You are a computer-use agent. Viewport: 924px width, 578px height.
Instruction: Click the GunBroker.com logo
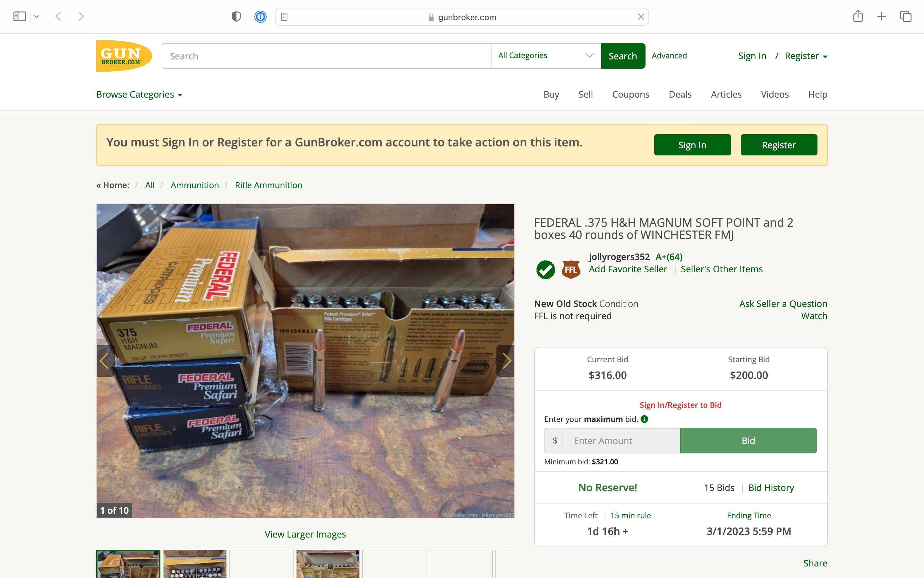point(124,56)
